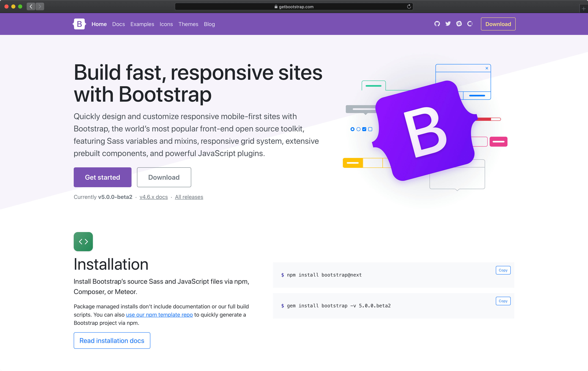The width and height of the screenshot is (588, 371).
Task: Click the Twitter icon in navbar
Action: click(x=448, y=23)
